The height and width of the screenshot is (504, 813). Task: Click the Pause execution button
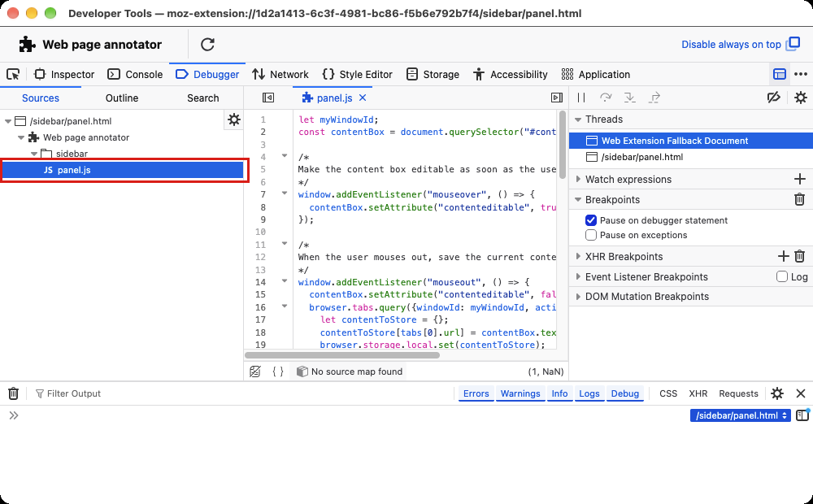pyautogui.click(x=581, y=98)
